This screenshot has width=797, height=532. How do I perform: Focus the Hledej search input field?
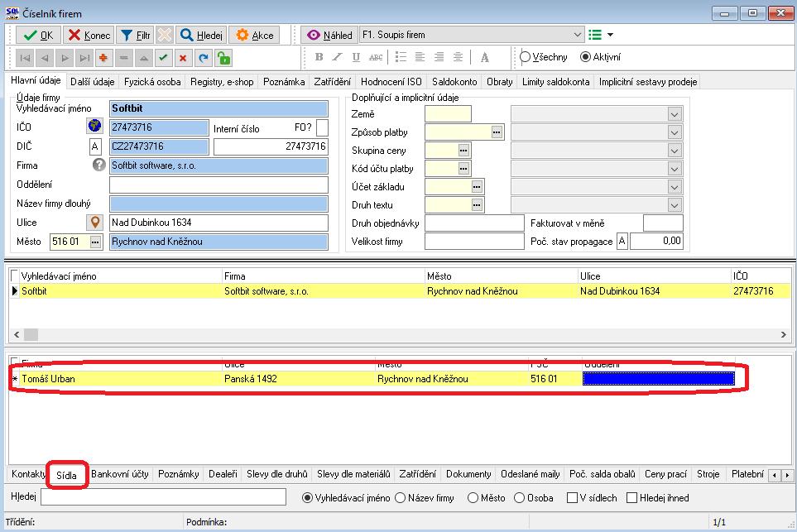coord(164,497)
